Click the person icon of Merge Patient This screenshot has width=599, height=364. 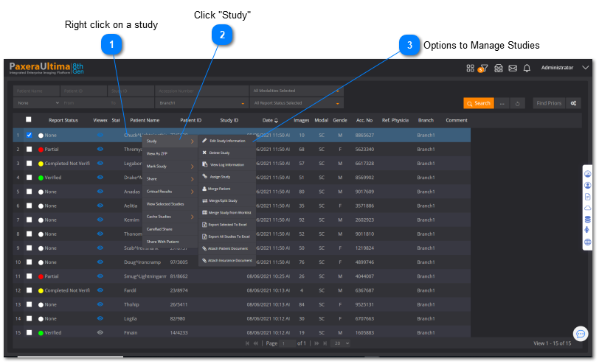(x=204, y=189)
